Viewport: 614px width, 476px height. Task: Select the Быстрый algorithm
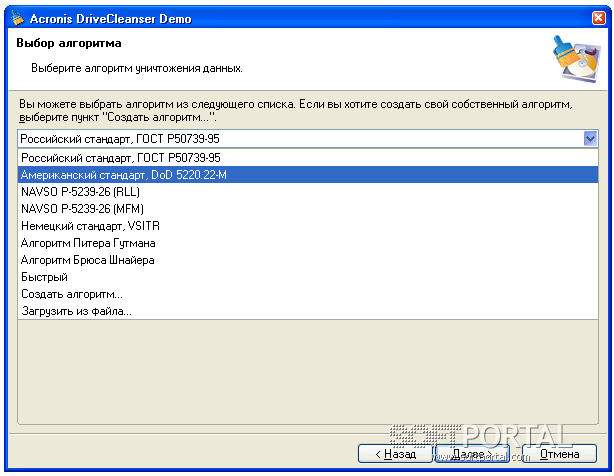(x=308, y=277)
